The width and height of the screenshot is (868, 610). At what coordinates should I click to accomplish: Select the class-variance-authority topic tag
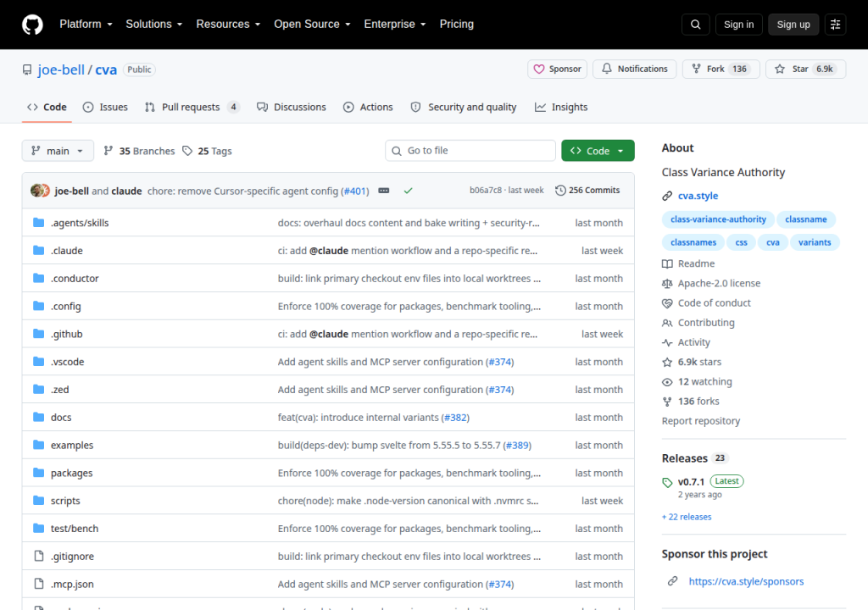coord(718,219)
